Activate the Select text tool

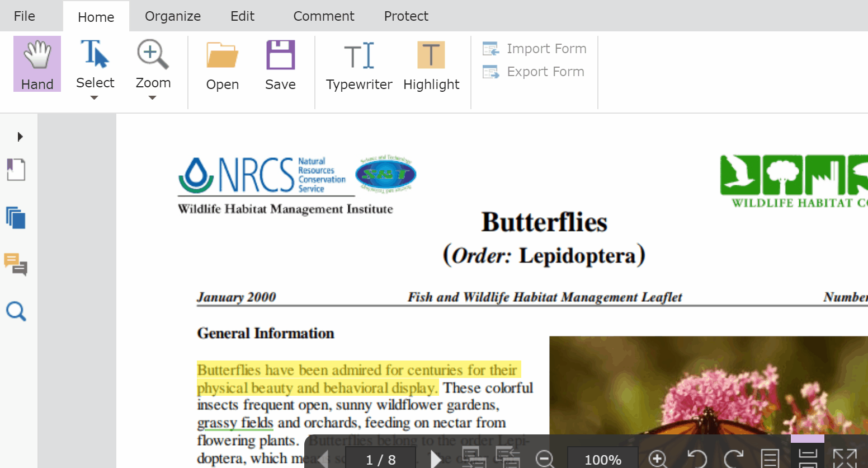(95, 64)
